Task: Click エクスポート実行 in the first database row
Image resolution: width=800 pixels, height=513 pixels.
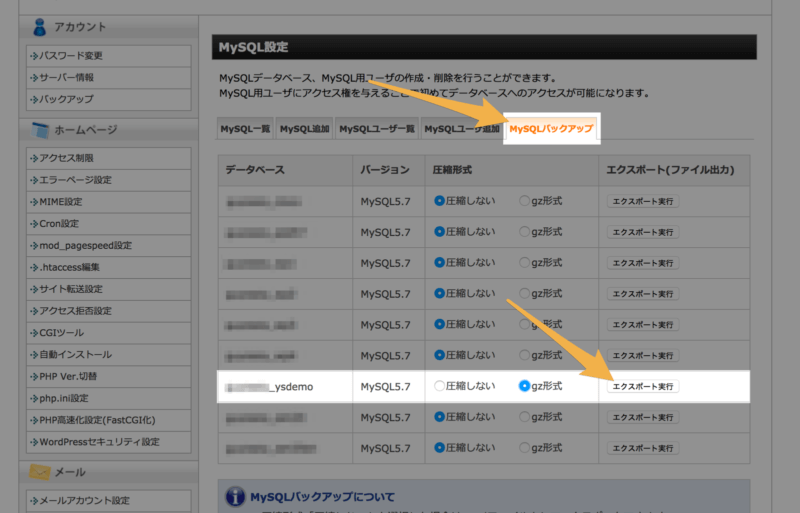Action: coord(643,201)
